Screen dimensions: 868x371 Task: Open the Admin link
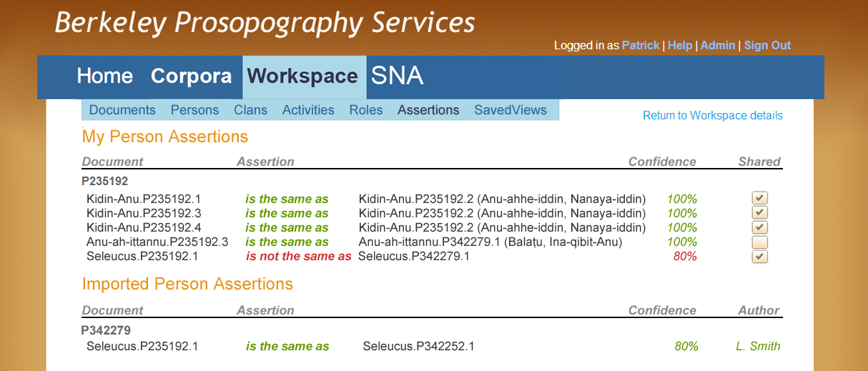pyautogui.click(x=718, y=45)
